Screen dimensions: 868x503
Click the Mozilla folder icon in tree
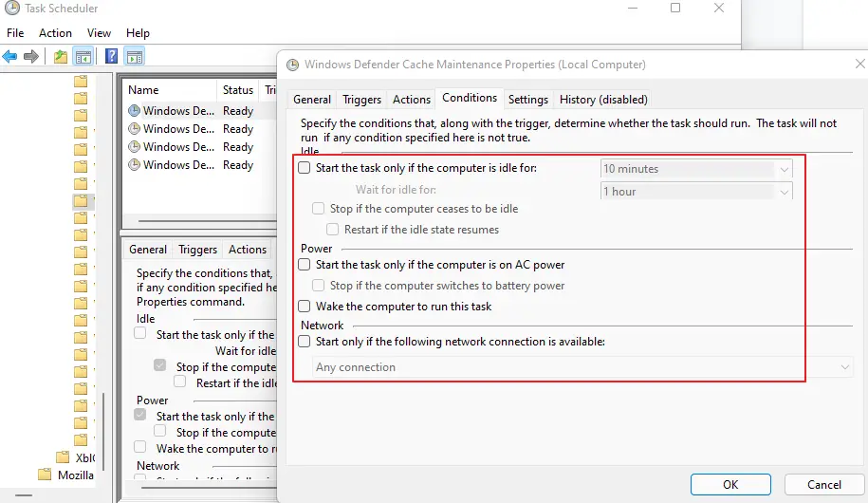coord(45,475)
